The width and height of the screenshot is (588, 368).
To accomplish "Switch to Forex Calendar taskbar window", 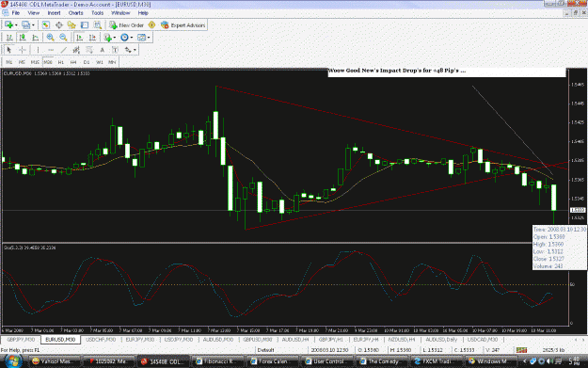I will 273,361.
